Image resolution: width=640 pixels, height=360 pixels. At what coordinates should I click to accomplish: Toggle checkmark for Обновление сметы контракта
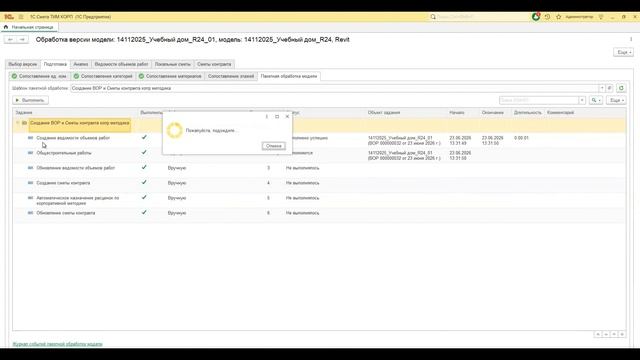point(144,213)
